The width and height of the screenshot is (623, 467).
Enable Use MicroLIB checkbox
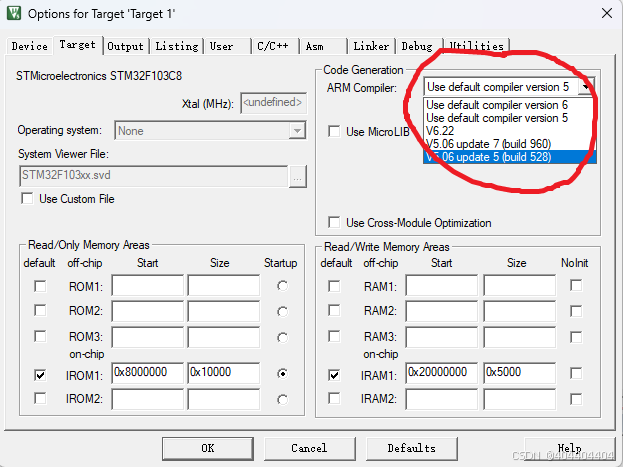click(334, 131)
